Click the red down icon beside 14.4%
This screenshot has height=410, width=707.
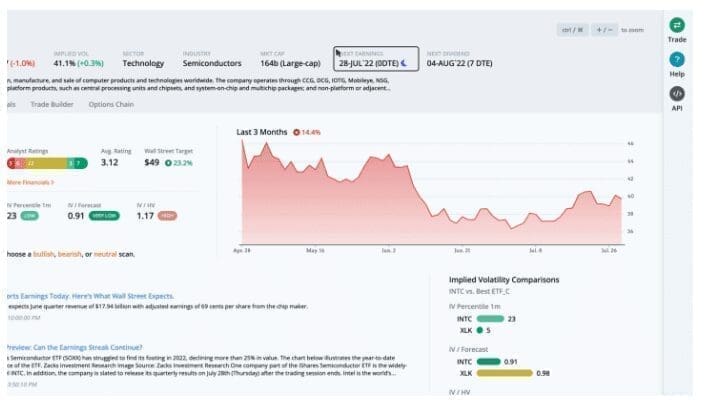pyautogui.click(x=294, y=132)
